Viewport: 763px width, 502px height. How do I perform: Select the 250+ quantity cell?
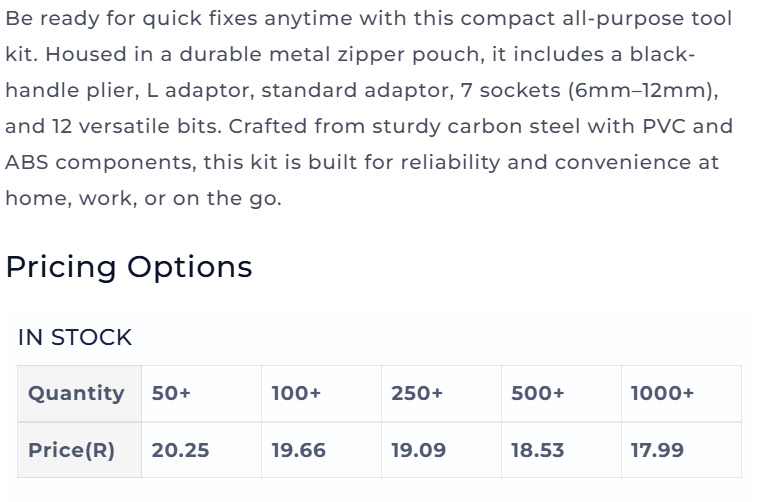[x=441, y=394]
